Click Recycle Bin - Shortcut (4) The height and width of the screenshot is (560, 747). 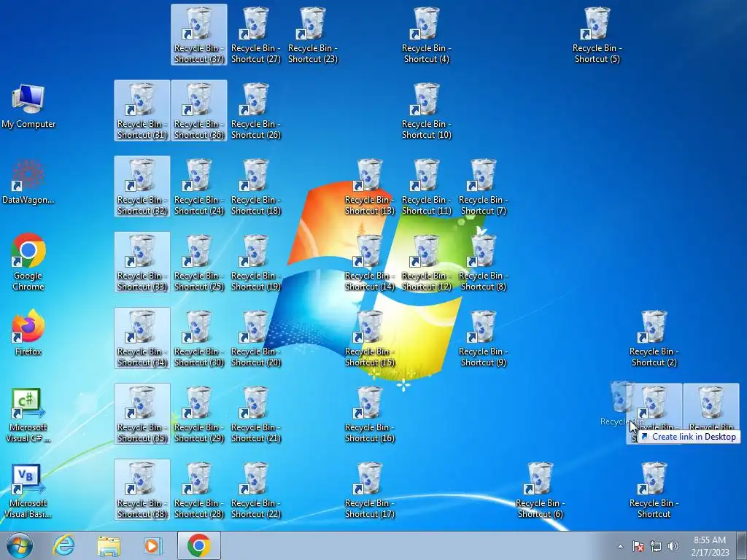click(x=426, y=35)
